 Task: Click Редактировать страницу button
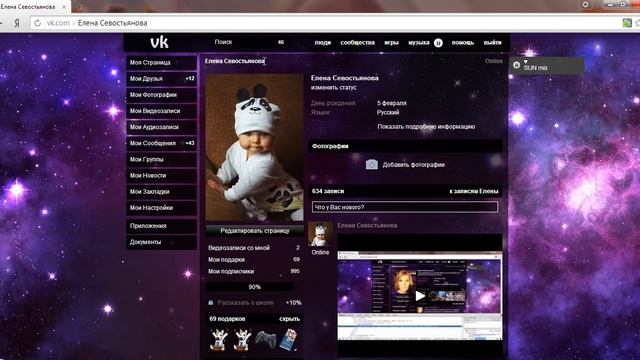(255, 231)
